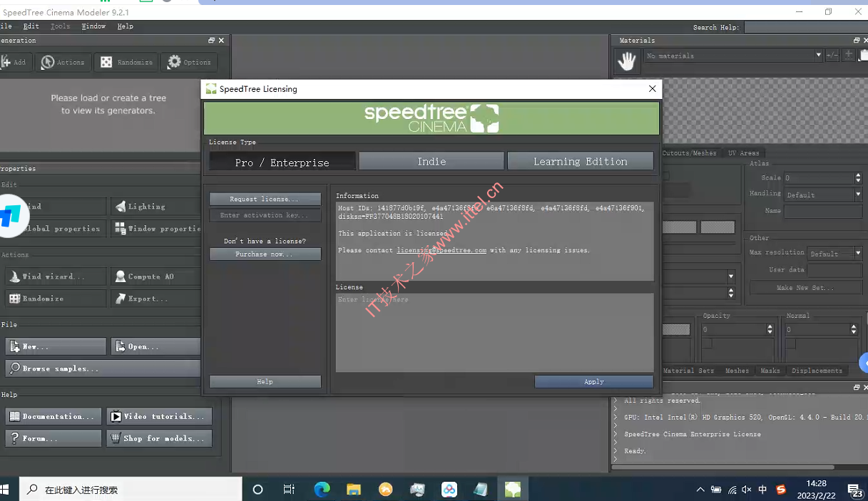
Task: Click Browse samples...
Action: click(103, 368)
